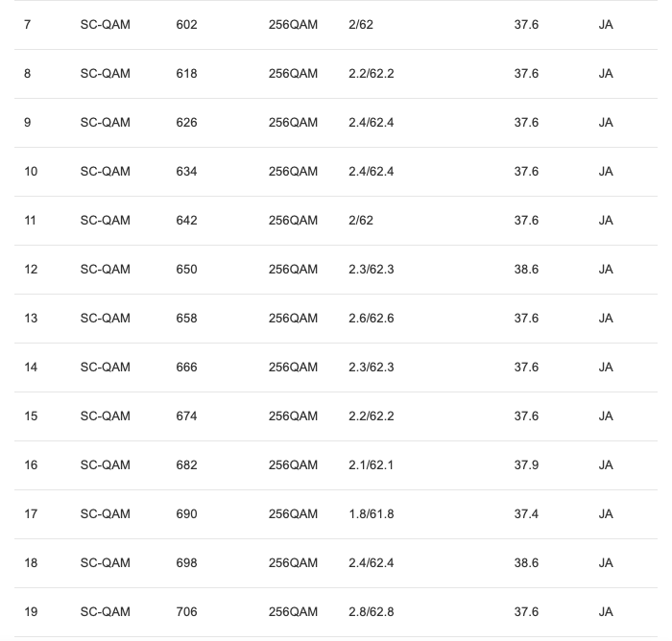Click channel number 19 in the table
This screenshot has width=672, height=641.
[x=31, y=611]
